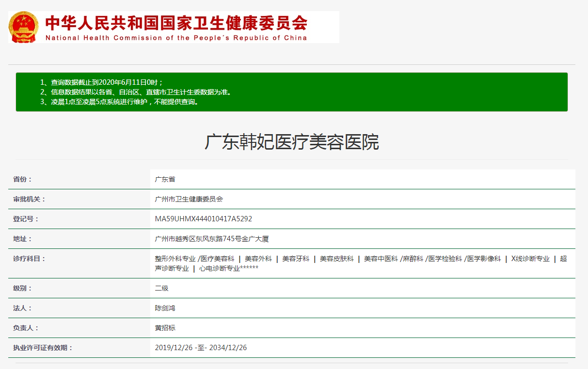Click the 广州市卫生健康委员会 approval authority value
588x369 pixels.
coord(189,199)
